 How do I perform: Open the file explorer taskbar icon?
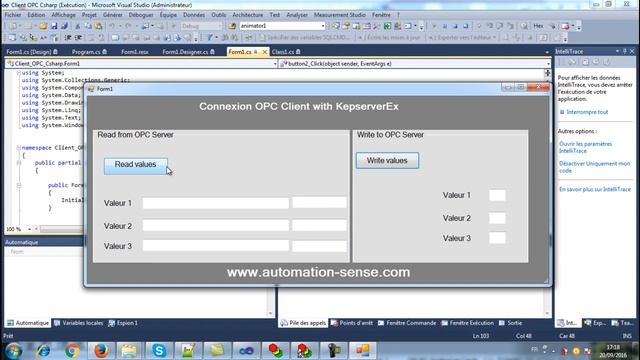(x=129, y=351)
